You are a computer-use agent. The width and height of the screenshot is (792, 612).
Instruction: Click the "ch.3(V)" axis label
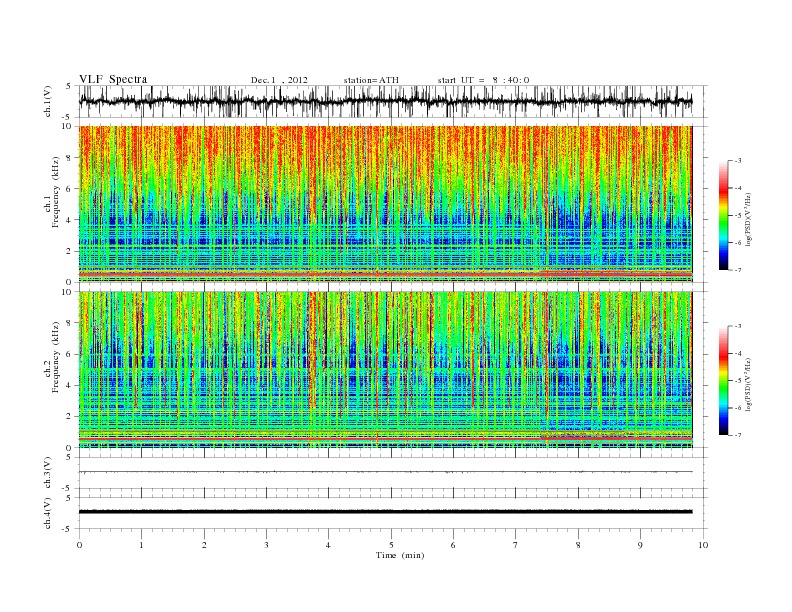(x=48, y=473)
